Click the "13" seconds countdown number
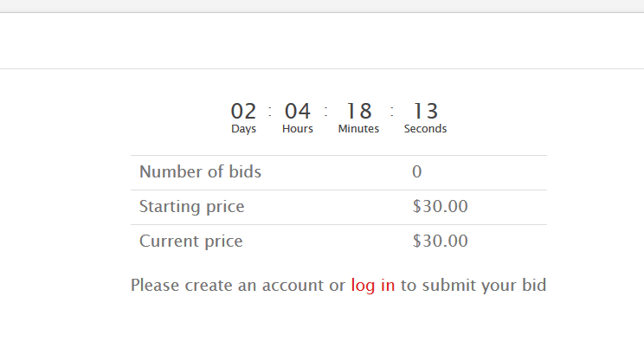The height and width of the screenshot is (348, 644). (x=425, y=112)
